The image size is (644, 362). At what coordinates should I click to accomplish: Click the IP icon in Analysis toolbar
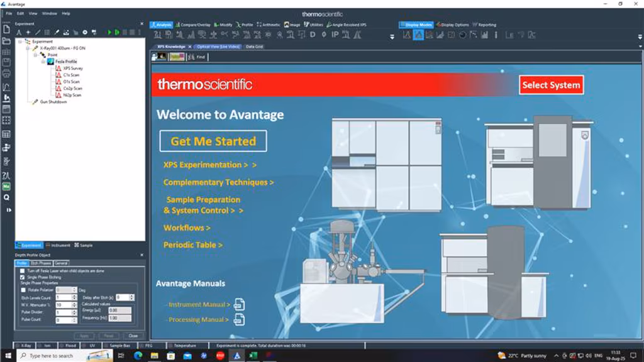(335, 35)
